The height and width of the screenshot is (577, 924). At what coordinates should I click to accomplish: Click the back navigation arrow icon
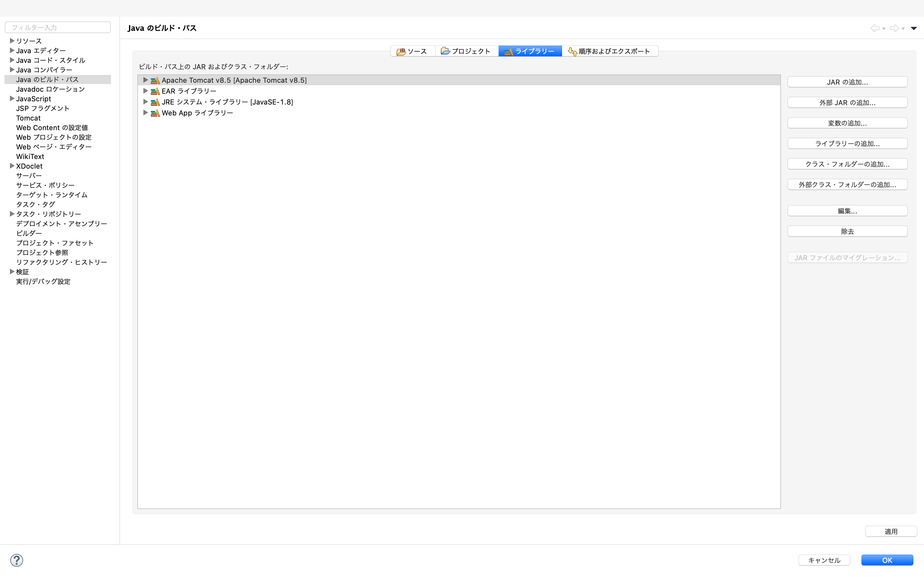875,28
